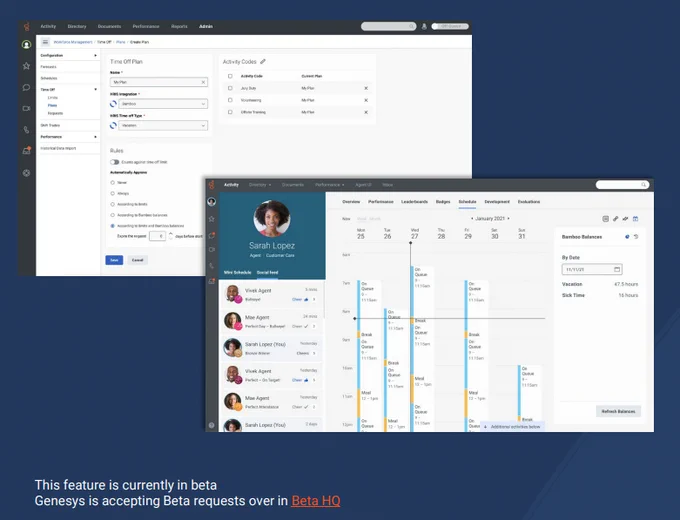
Task: Switch to the Development tab
Action: (x=497, y=202)
